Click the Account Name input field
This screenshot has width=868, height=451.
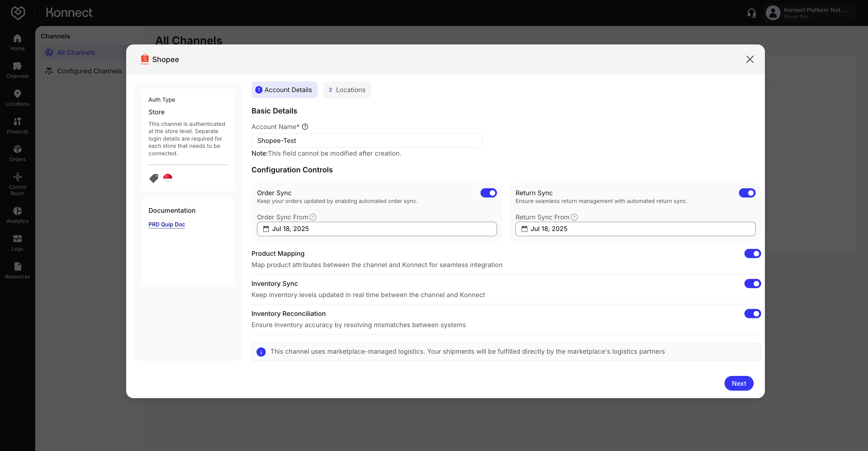[x=367, y=140]
